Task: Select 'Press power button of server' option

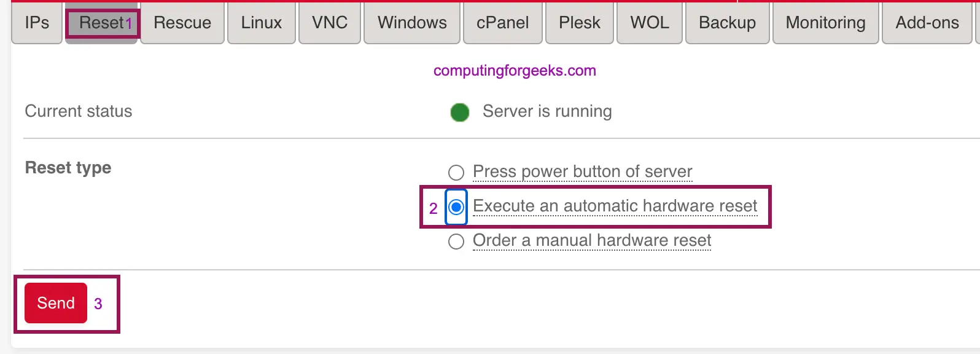Action: click(456, 173)
